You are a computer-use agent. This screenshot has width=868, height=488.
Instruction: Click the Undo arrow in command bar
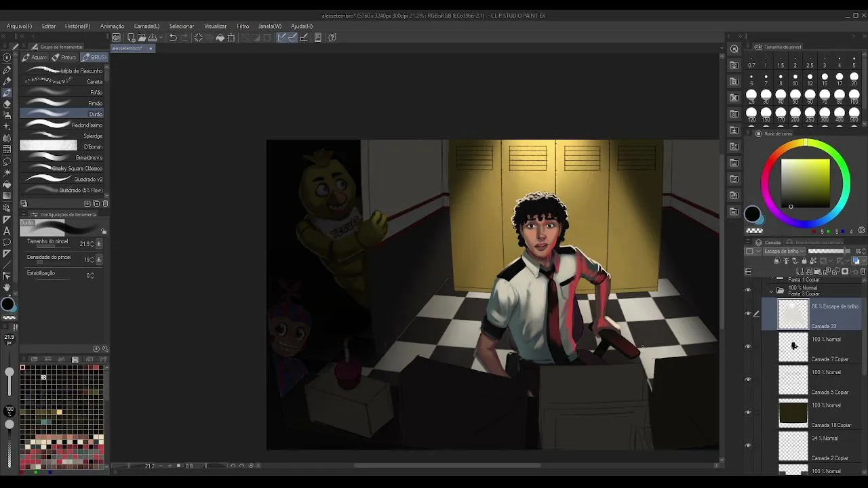(x=173, y=37)
